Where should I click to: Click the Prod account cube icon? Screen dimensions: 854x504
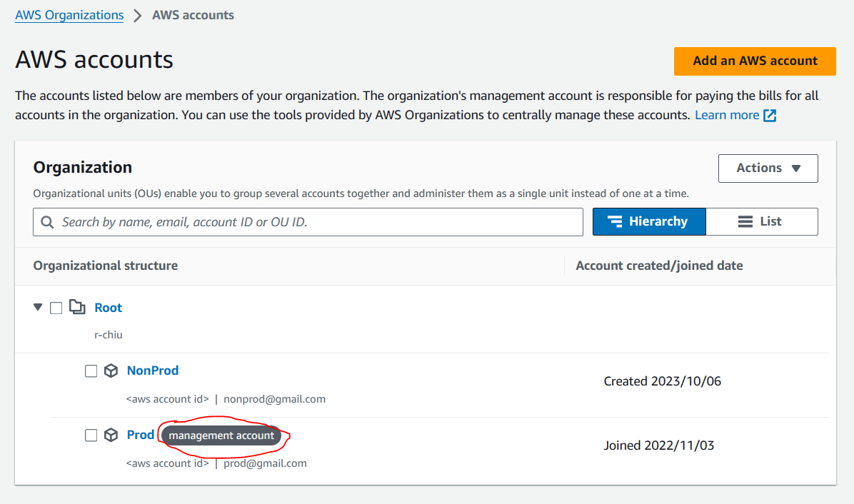(111, 435)
